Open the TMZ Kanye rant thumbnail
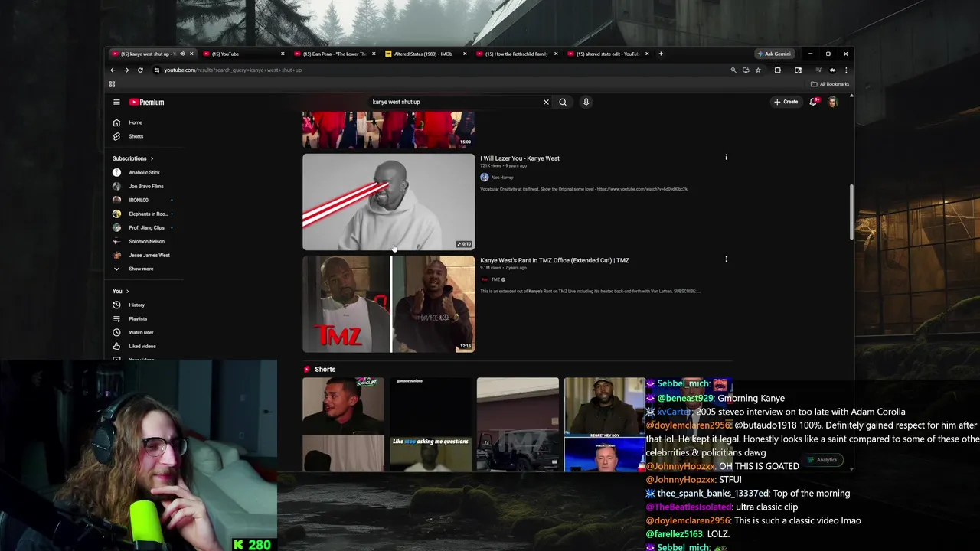Screen dimensions: 980x551 click(x=388, y=304)
